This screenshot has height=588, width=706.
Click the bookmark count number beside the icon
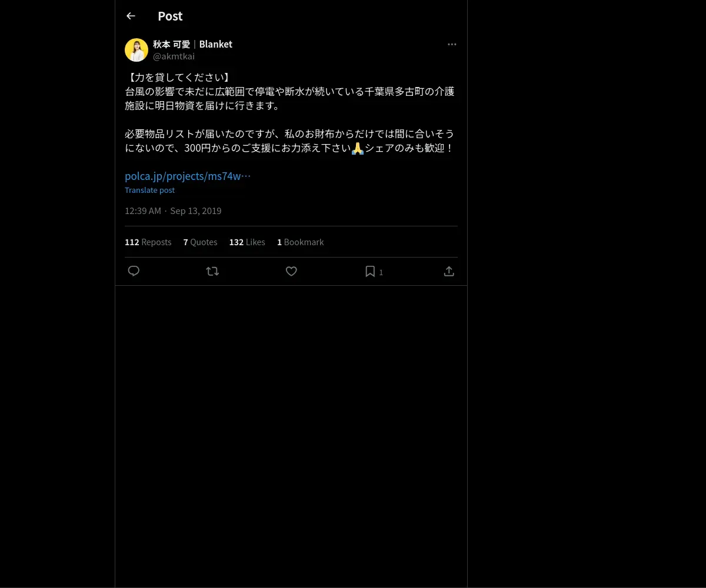(x=381, y=272)
